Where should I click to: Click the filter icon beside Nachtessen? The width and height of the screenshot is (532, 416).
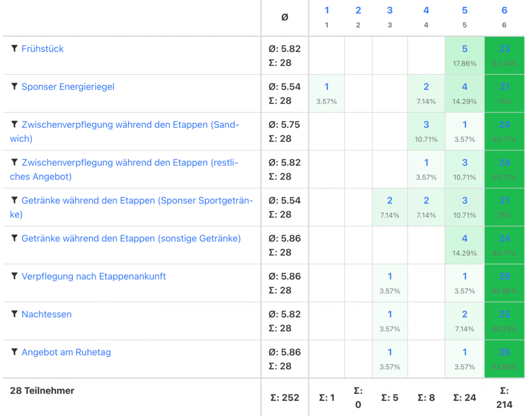pos(15,314)
